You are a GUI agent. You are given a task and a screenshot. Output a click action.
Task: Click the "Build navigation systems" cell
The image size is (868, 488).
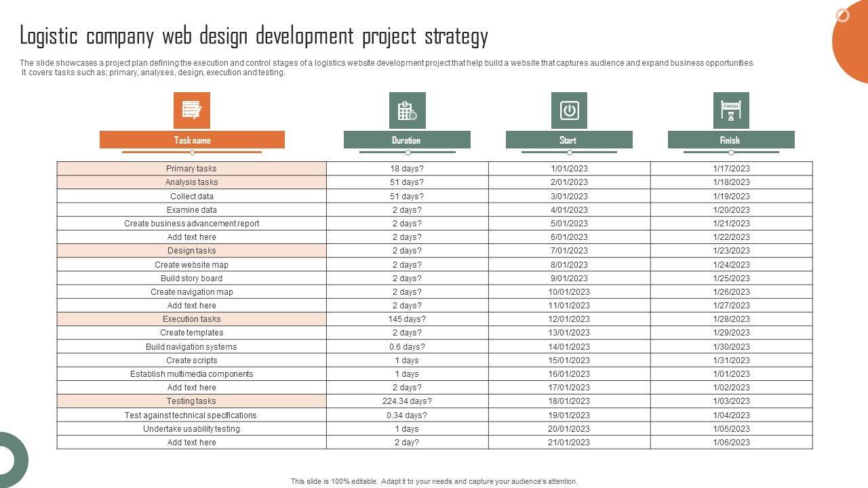(x=192, y=346)
